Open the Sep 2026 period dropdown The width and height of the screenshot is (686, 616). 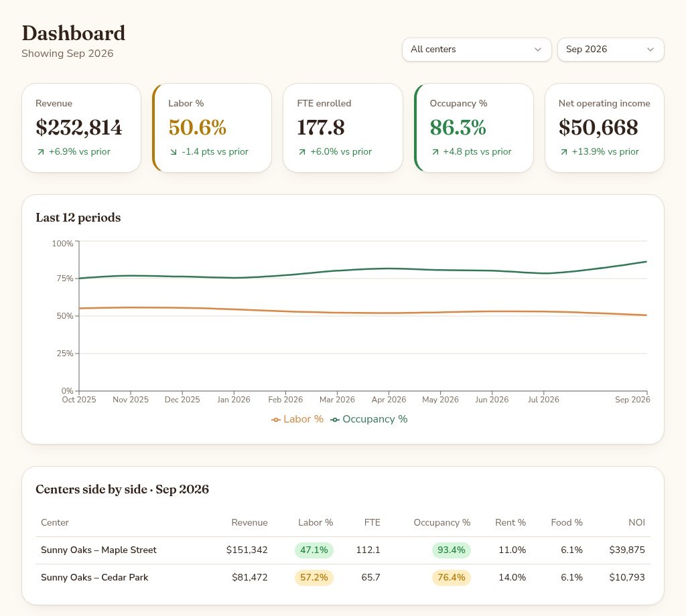pos(610,50)
